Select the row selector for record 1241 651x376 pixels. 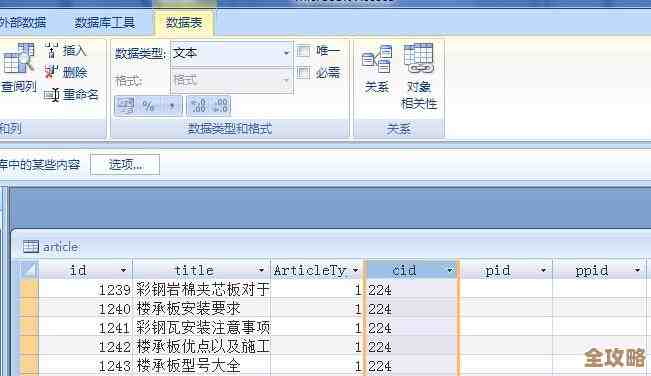(x=29, y=327)
